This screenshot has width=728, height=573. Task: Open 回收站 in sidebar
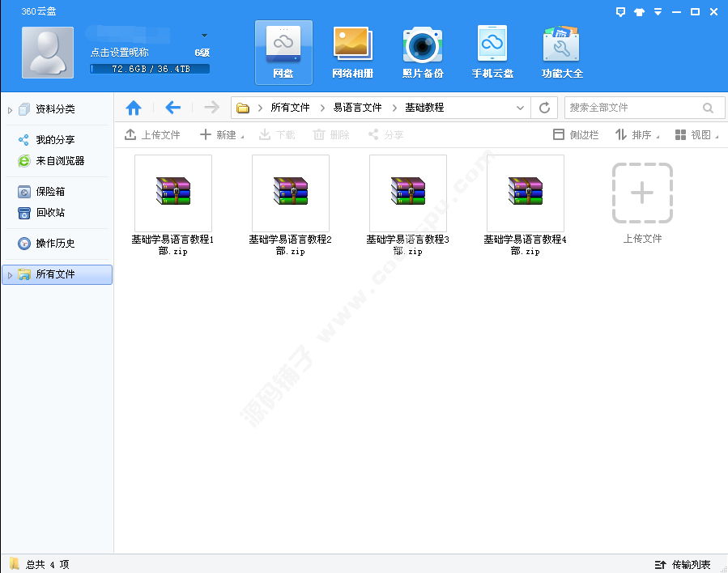click(50, 213)
